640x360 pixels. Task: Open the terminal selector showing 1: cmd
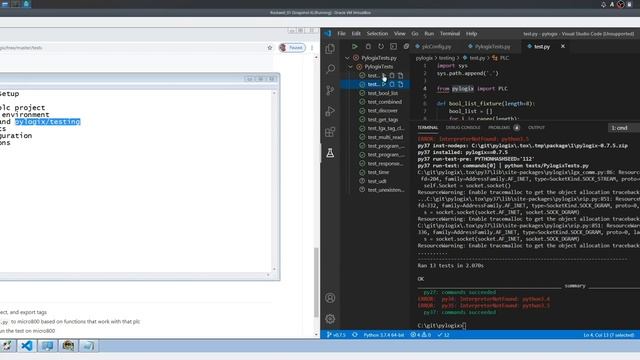point(624,128)
